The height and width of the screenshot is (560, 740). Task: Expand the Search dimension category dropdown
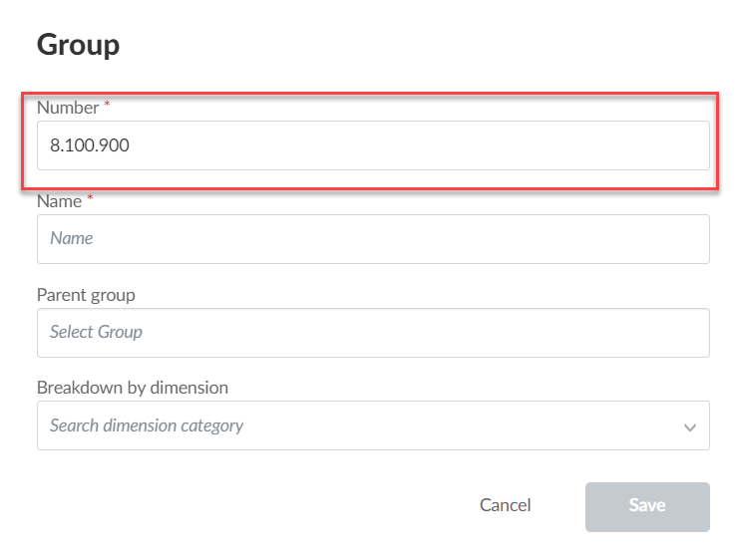[x=373, y=425]
